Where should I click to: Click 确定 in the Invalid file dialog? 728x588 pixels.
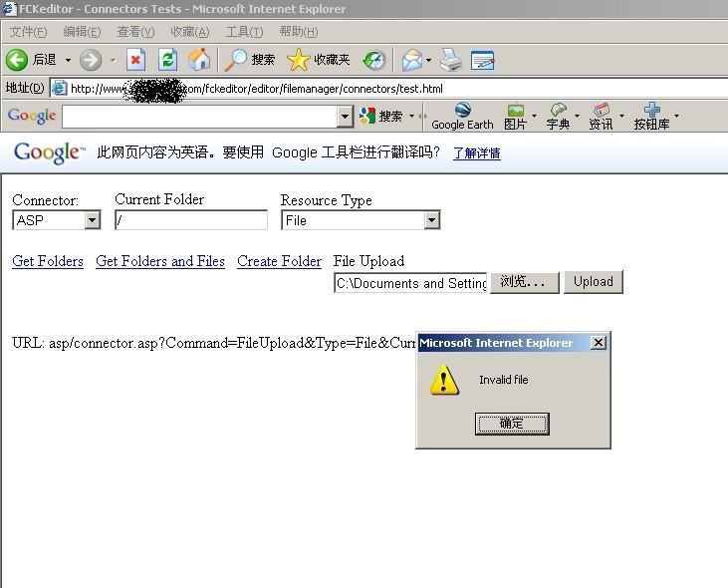click(x=512, y=424)
